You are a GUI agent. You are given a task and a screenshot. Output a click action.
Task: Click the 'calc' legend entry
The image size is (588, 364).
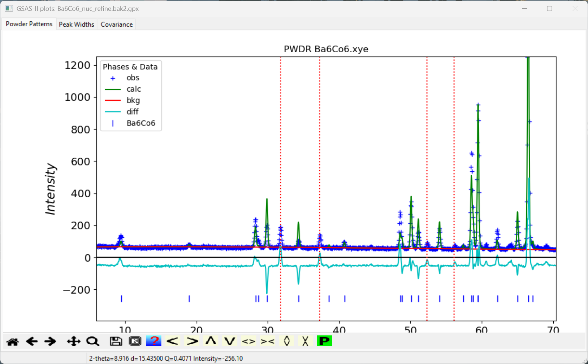[x=134, y=89]
